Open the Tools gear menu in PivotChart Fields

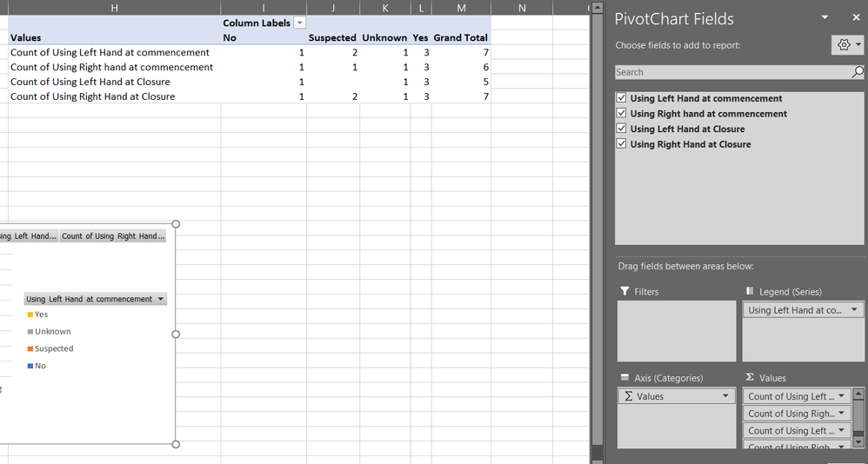tap(847, 45)
